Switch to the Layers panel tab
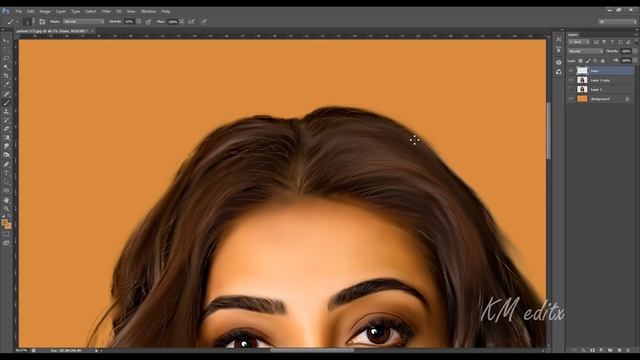This screenshot has width=640, height=360. click(x=573, y=35)
